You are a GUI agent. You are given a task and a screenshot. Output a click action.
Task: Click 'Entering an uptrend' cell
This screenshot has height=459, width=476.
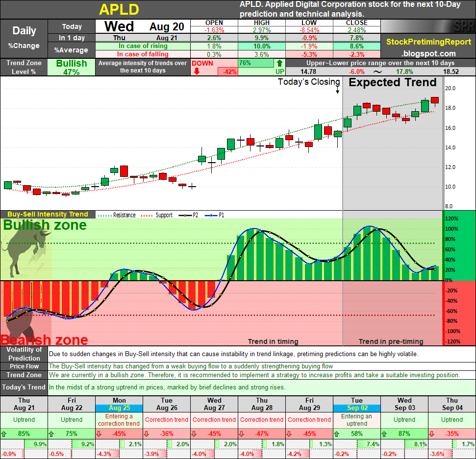click(x=357, y=420)
